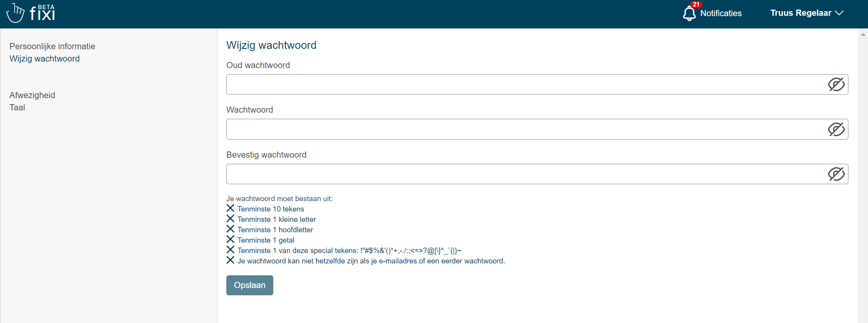Click X icon beside Tenminste 1 getal
Screen dimensions: 868x323
click(230, 239)
